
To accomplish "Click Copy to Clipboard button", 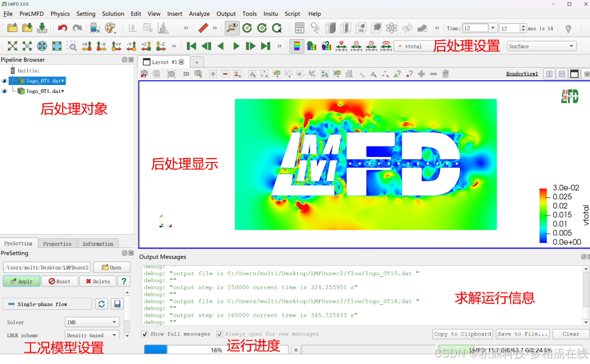I will tap(462, 334).
